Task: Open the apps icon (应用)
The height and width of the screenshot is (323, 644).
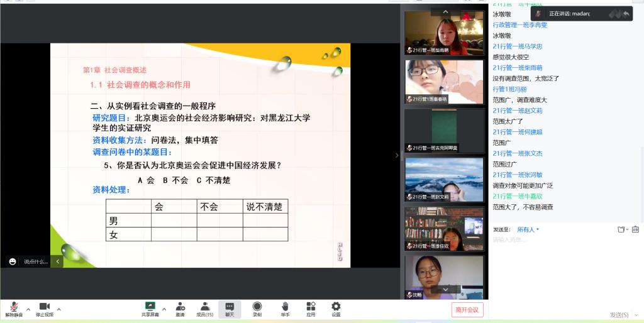Action: pos(311,307)
